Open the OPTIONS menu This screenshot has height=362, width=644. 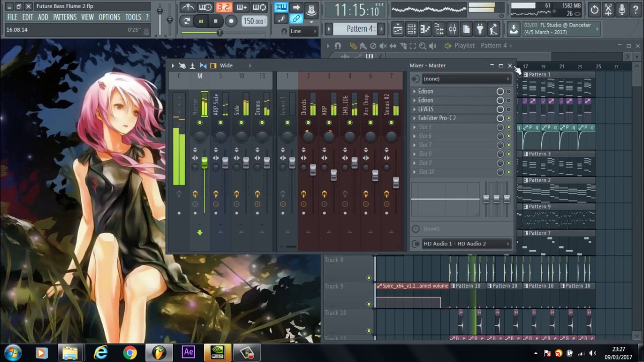109,17
